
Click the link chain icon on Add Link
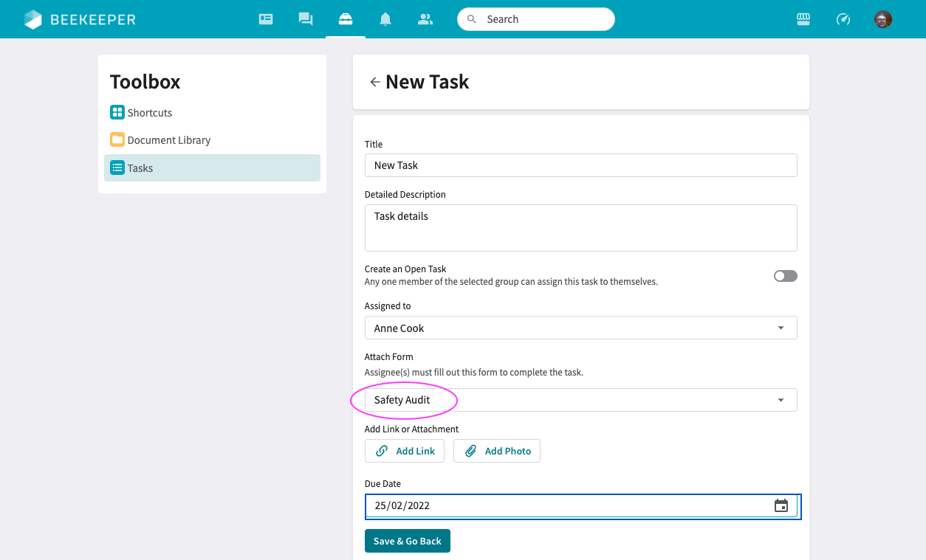[382, 451]
